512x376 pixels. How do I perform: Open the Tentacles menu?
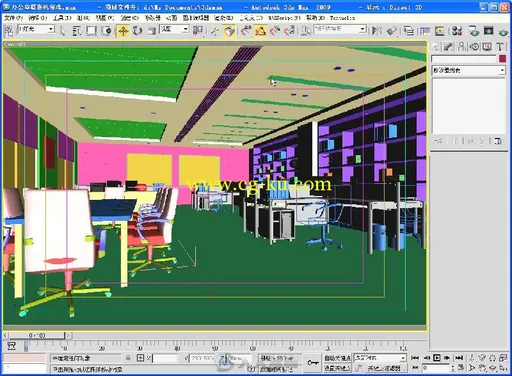pyautogui.click(x=342, y=18)
